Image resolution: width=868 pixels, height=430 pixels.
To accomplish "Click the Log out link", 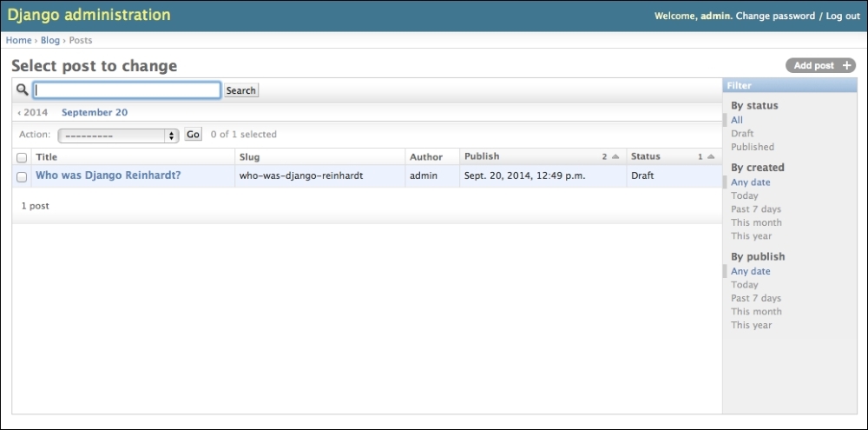I will 843,16.
